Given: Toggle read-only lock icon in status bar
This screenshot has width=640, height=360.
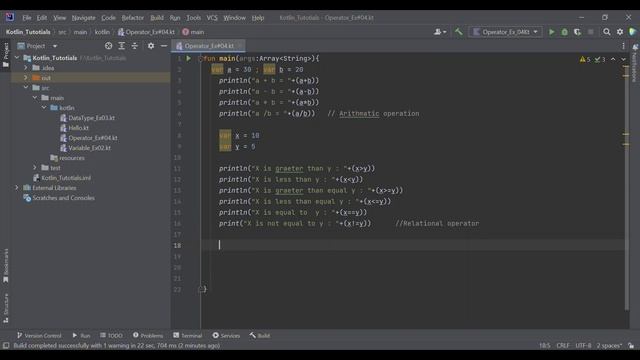Looking at the screenshot, I should [631, 346].
